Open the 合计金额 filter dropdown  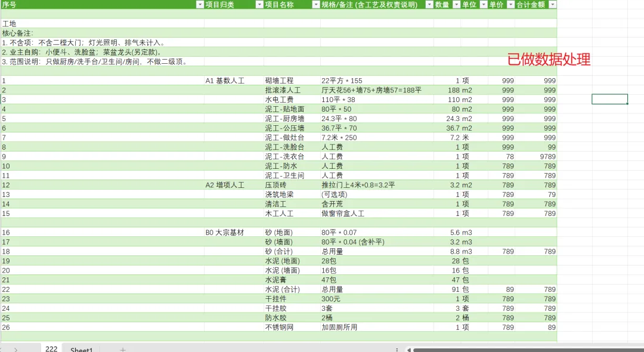click(x=552, y=5)
